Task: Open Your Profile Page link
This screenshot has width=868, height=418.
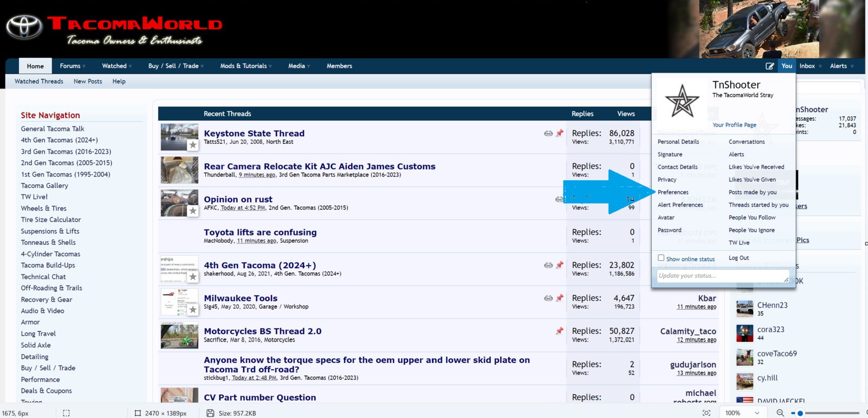Action: point(734,125)
